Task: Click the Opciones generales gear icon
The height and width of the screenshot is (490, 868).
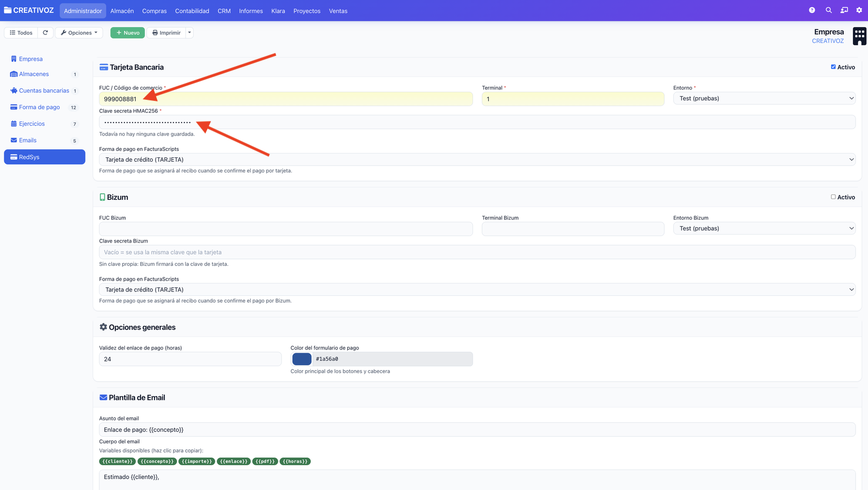Action: (x=103, y=327)
